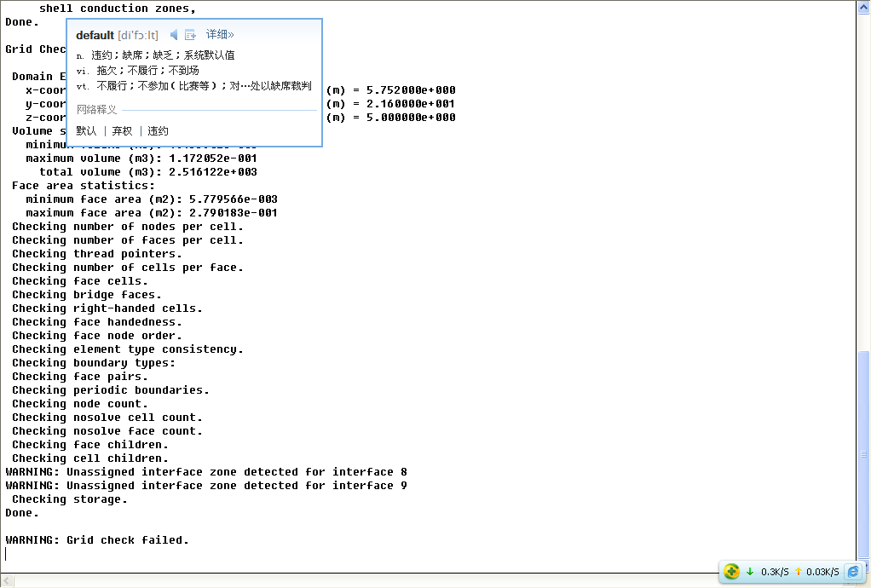Select the 违约 web definition
This screenshot has width=871, height=588.
tap(158, 131)
